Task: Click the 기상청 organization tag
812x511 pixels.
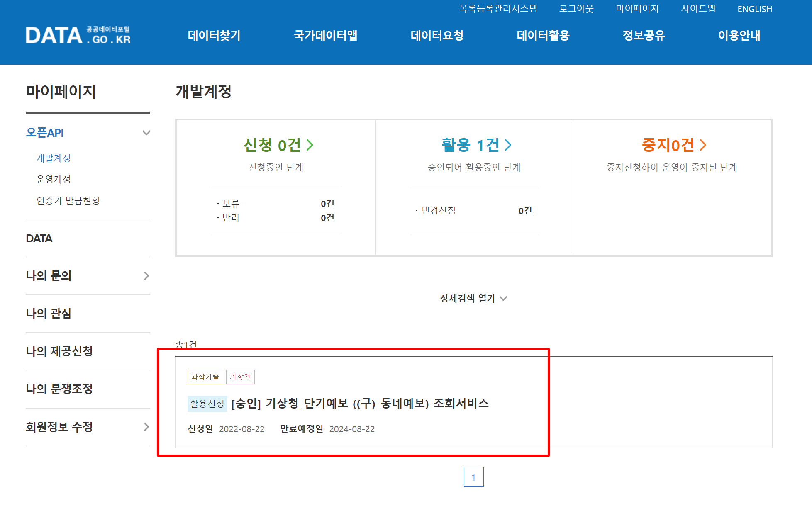Action: (240, 377)
